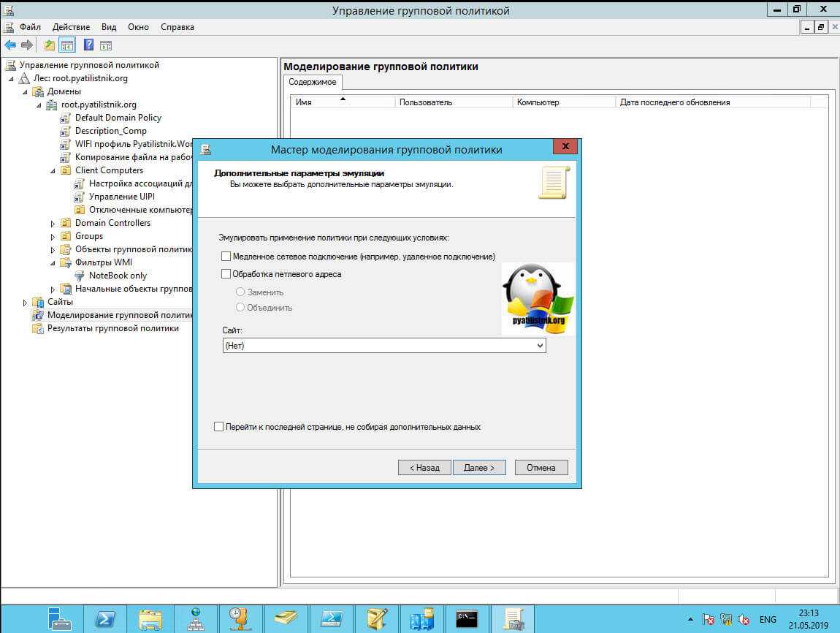Click the blue Help question mark icon
This screenshot has width=840, height=633.
[88, 45]
